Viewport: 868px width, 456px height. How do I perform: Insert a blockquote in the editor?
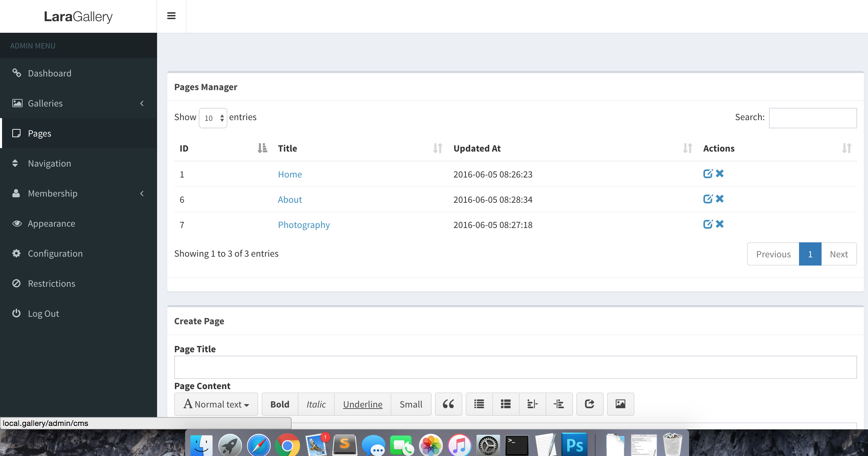(x=448, y=404)
